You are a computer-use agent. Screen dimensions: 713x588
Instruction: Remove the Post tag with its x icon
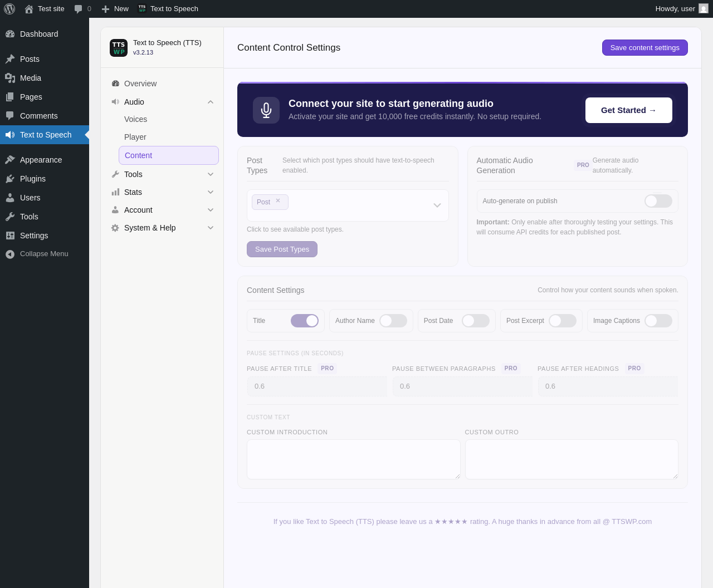click(x=278, y=201)
